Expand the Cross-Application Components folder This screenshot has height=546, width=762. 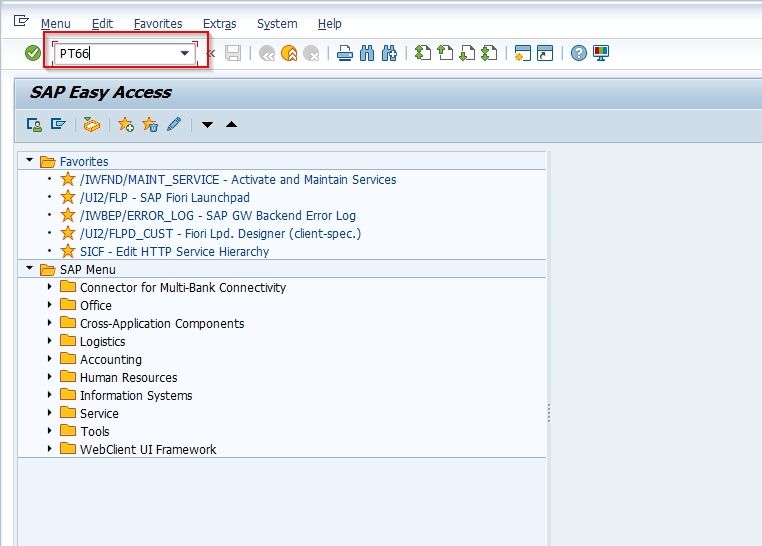(x=50, y=323)
